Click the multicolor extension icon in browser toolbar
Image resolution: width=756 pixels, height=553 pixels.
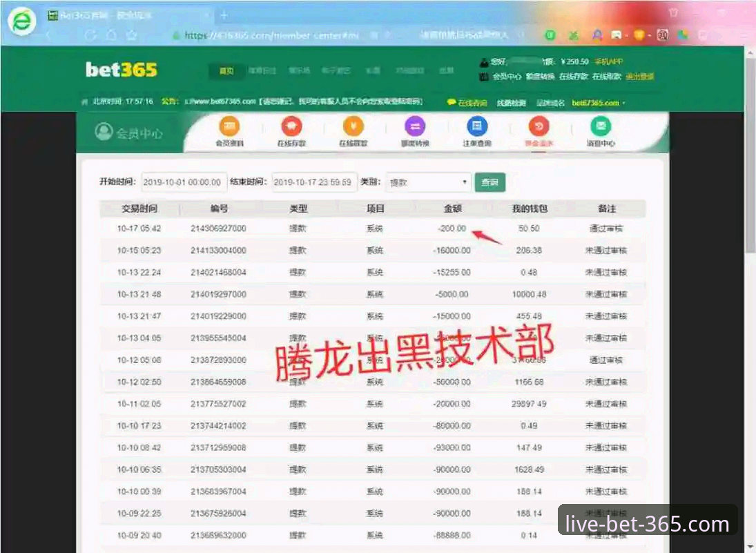tap(682, 35)
